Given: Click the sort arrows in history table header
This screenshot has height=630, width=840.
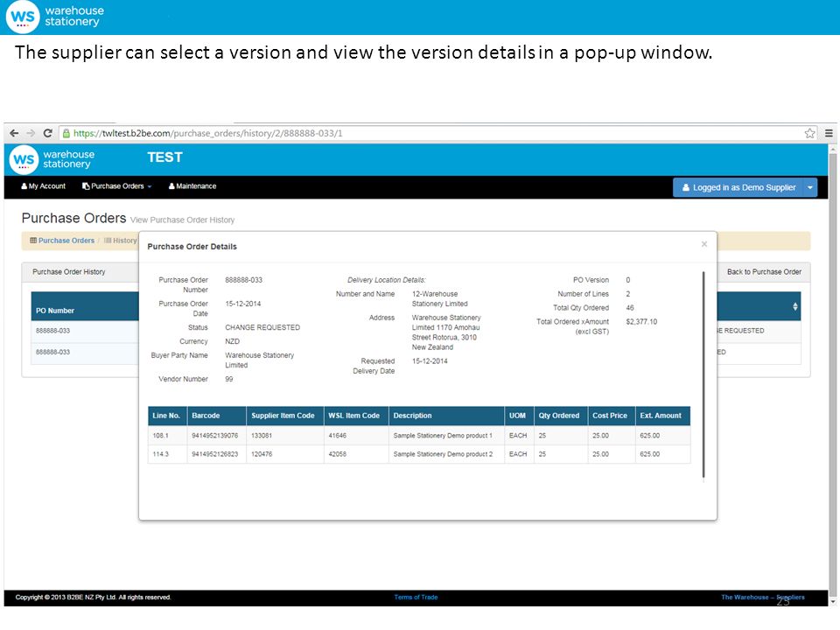Looking at the screenshot, I should (795, 306).
